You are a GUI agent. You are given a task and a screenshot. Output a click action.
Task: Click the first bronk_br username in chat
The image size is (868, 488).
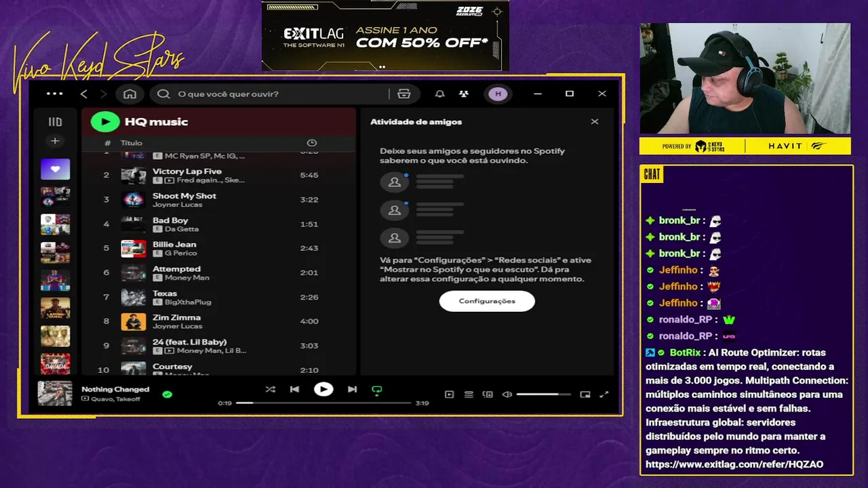click(679, 220)
